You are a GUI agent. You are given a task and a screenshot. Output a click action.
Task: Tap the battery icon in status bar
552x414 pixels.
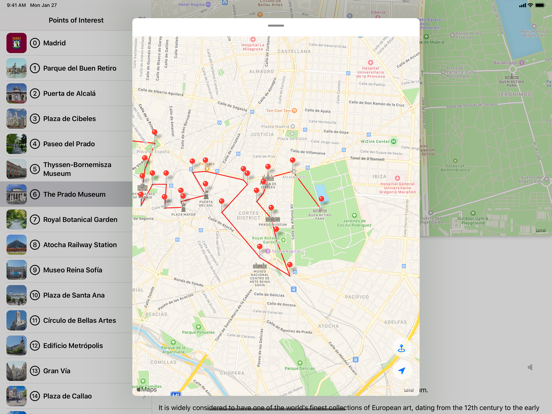pos(540,5)
